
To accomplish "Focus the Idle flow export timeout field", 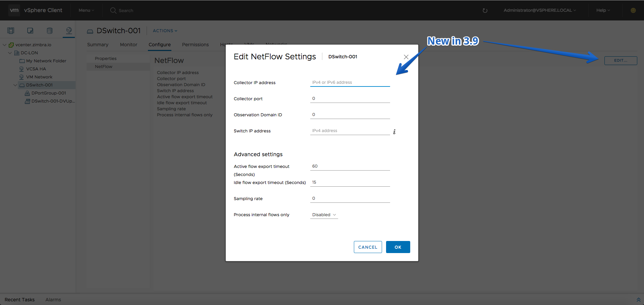I will point(350,182).
